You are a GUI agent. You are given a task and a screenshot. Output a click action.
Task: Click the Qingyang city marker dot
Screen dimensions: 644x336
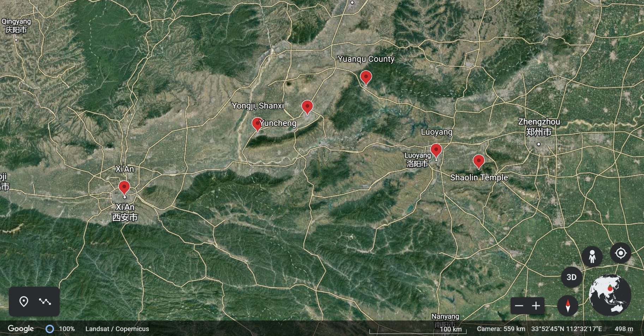pos(16,40)
